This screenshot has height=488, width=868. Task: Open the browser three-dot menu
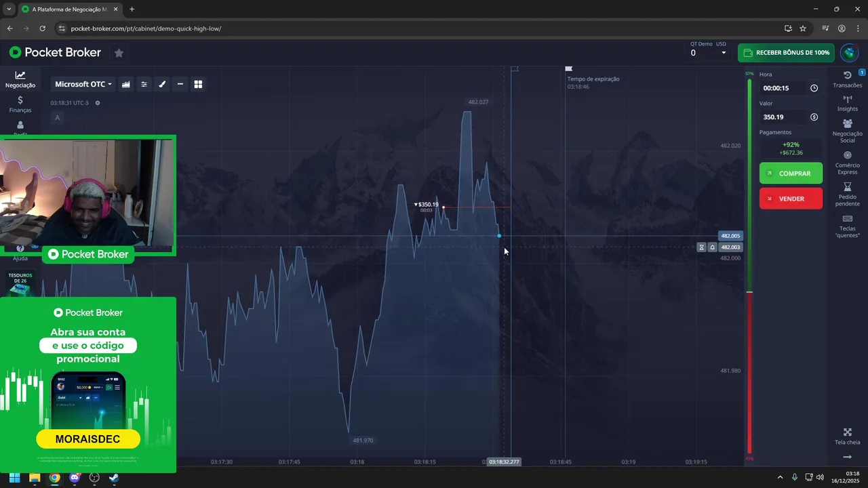pyautogui.click(x=858, y=28)
